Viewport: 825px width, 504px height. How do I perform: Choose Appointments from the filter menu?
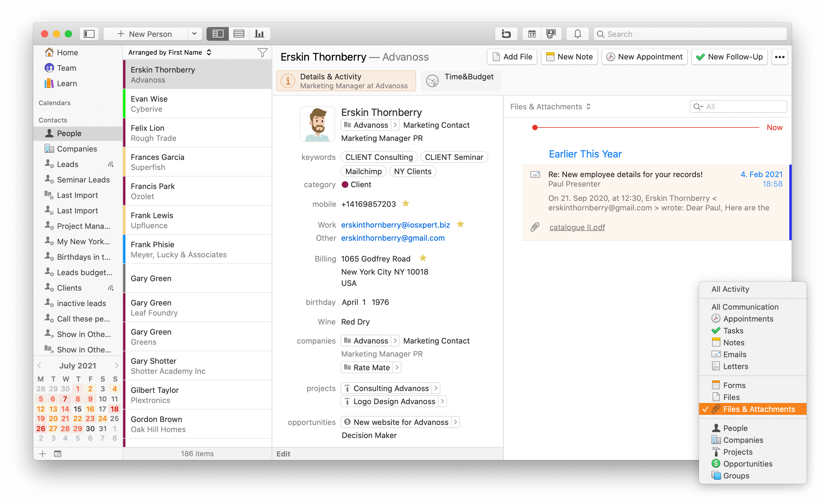point(753,319)
